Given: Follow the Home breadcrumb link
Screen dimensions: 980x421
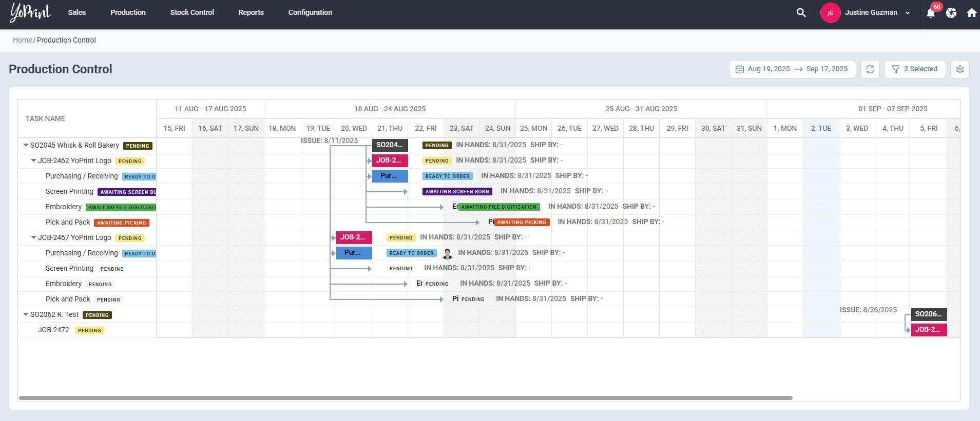Looking at the screenshot, I should pos(22,40).
